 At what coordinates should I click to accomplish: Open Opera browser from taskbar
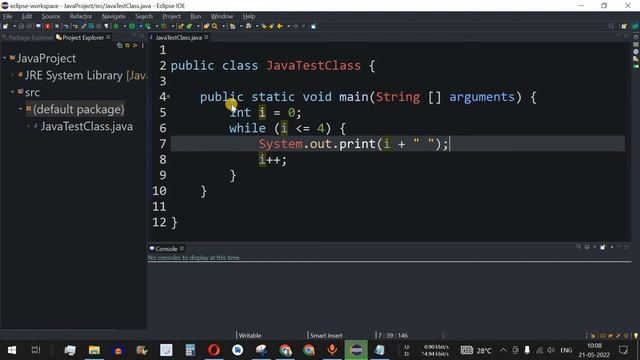(x=213, y=350)
